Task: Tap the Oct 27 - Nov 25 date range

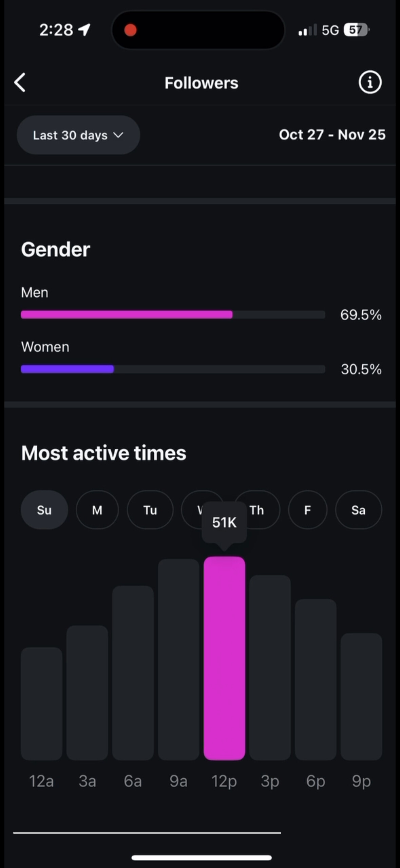Action: click(x=332, y=135)
